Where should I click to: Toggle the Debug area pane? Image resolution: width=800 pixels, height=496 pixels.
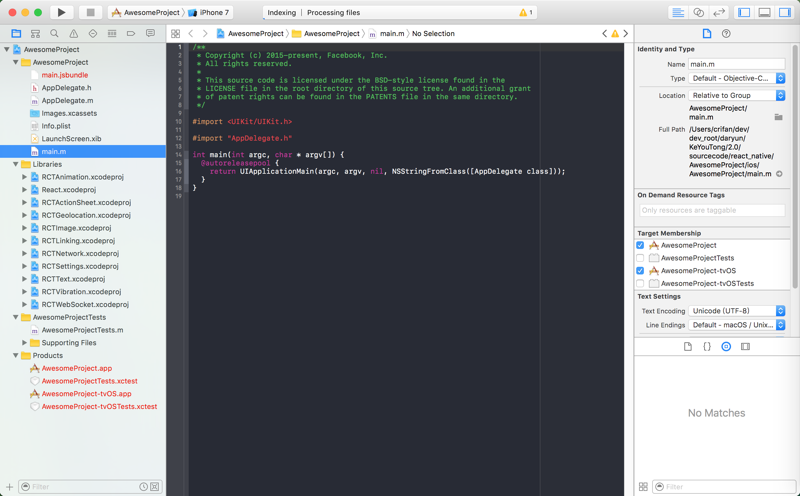(764, 12)
